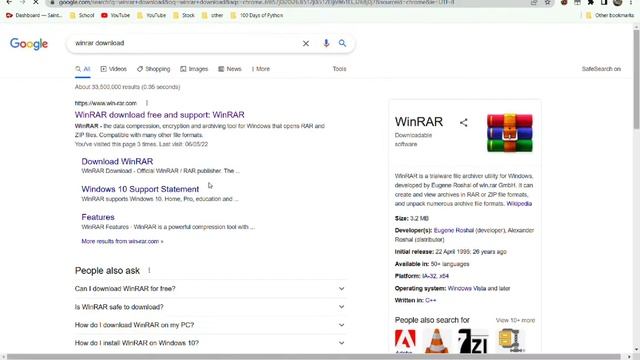This screenshot has width=640, height=360.
Task: Open Windows 10 Support Statement link
Action: 140,189
